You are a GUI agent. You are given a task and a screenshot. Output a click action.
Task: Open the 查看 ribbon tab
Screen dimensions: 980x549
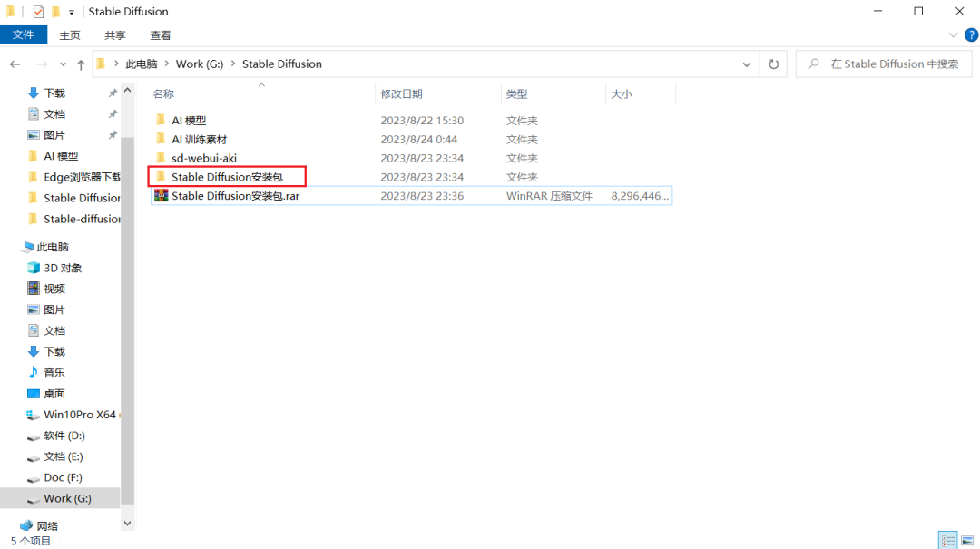[x=161, y=35]
